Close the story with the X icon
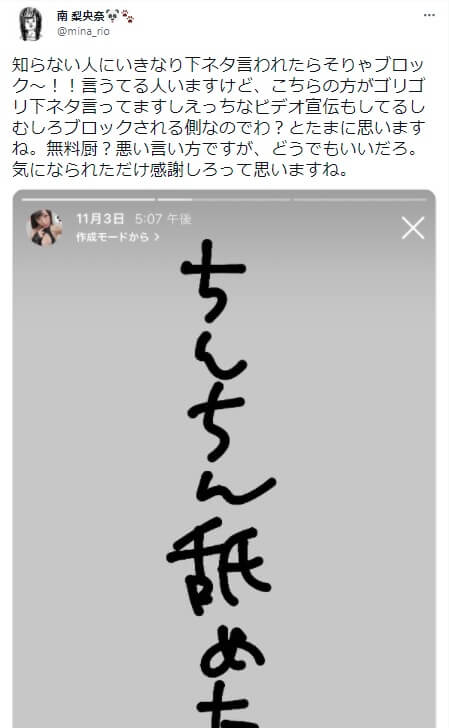The image size is (449, 728). [413, 228]
